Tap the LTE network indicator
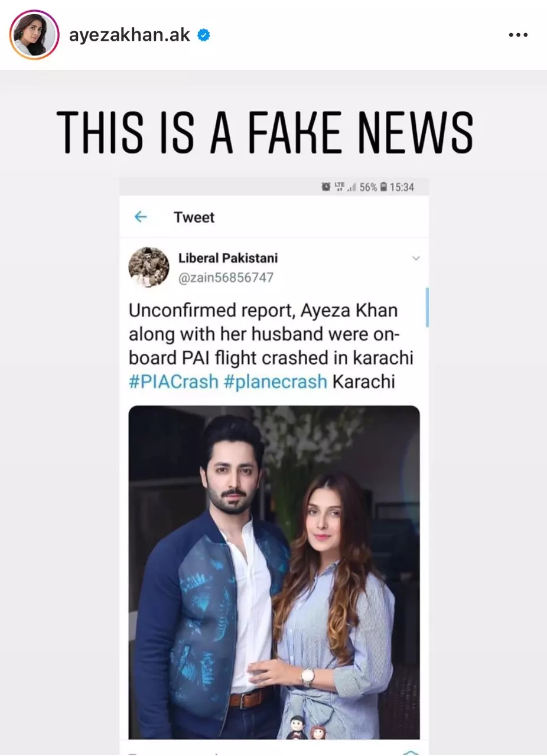The image size is (547, 756). (x=339, y=187)
